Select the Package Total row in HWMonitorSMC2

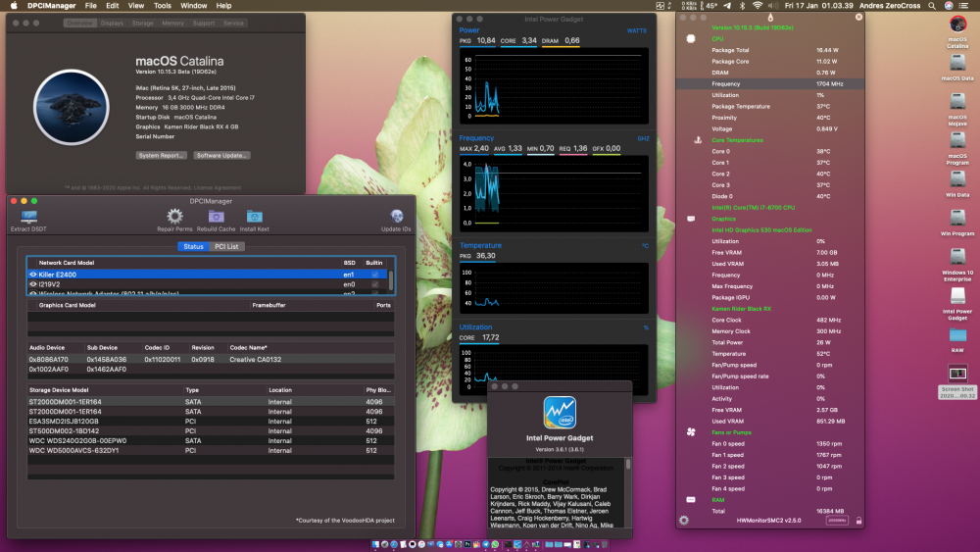tap(770, 50)
